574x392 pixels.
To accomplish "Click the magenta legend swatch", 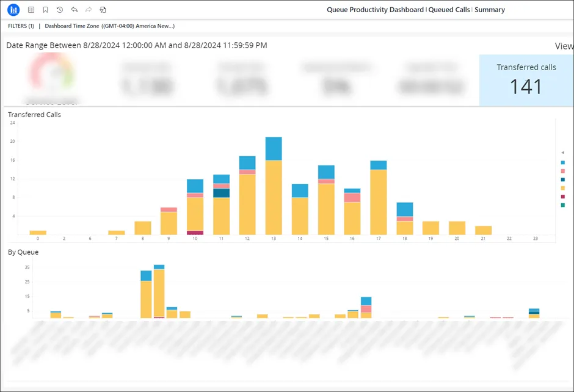I will (x=562, y=197).
